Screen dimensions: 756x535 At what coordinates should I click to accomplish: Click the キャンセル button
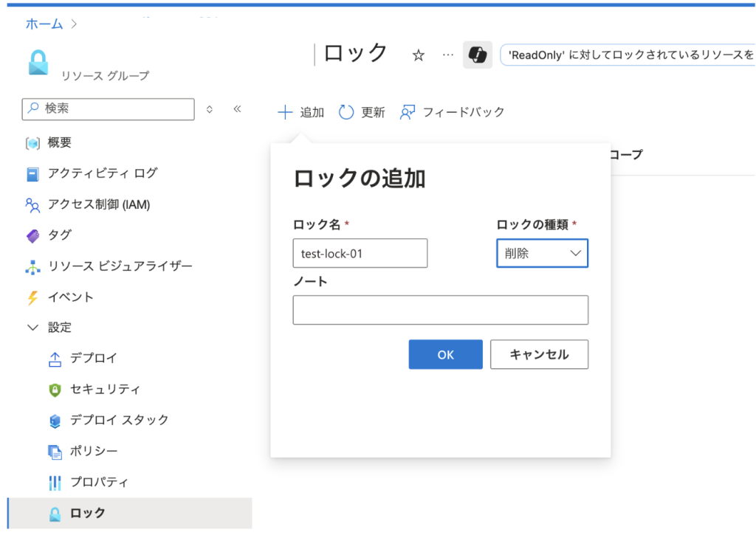point(539,354)
